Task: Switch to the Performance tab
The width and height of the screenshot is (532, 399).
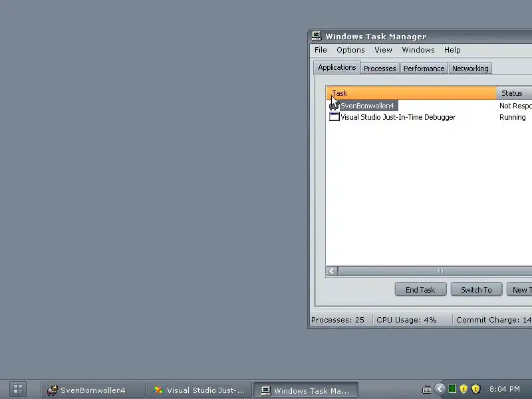Action: [x=424, y=68]
